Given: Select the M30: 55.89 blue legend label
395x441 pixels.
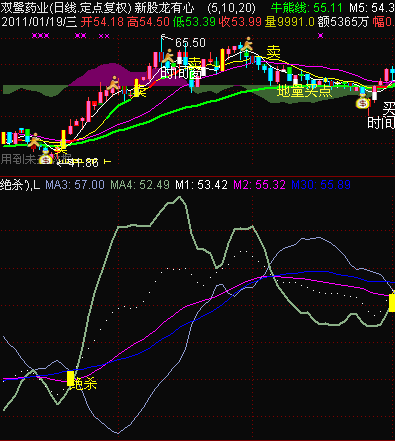Looking at the screenshot, I should point(321,184).
